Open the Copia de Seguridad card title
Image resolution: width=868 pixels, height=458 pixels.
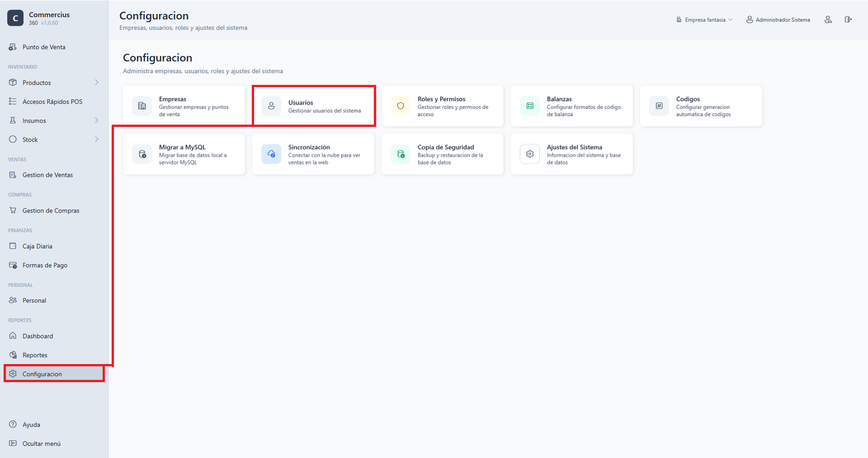tap(446, 147)
